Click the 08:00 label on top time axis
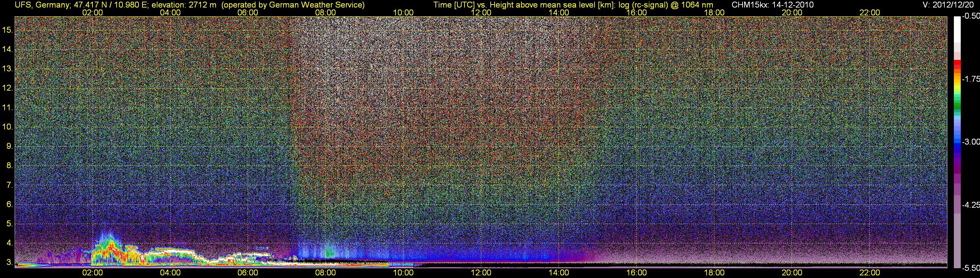The width and height of the screenshot is (980, 278). point(326,12)
